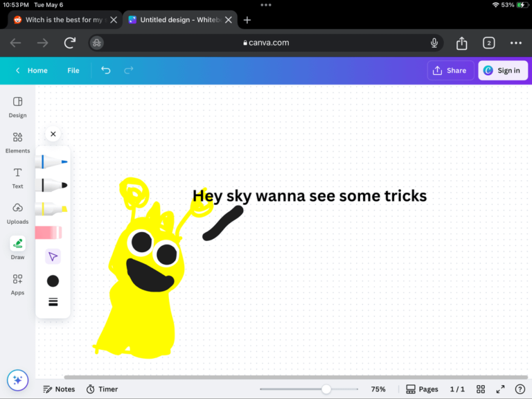Click the Share button in Canva
The image size is (532, 399).
click(x=450, y=71)
